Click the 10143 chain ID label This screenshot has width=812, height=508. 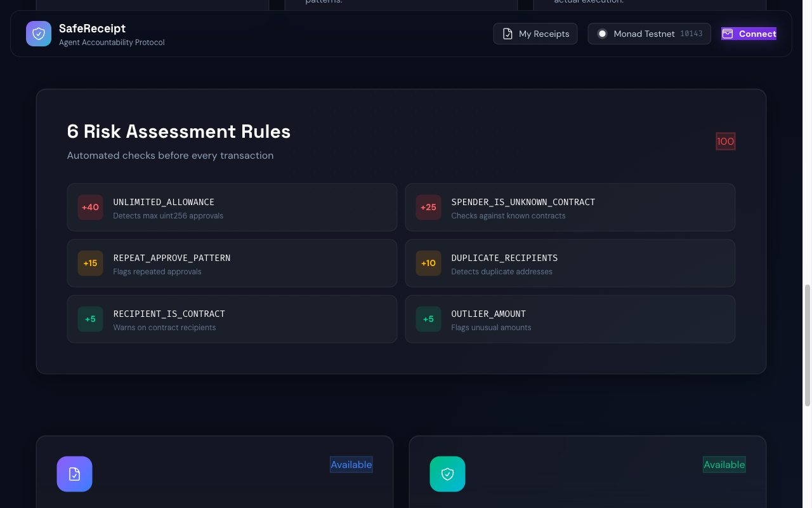pyautogui.click(x=691, y=34)
